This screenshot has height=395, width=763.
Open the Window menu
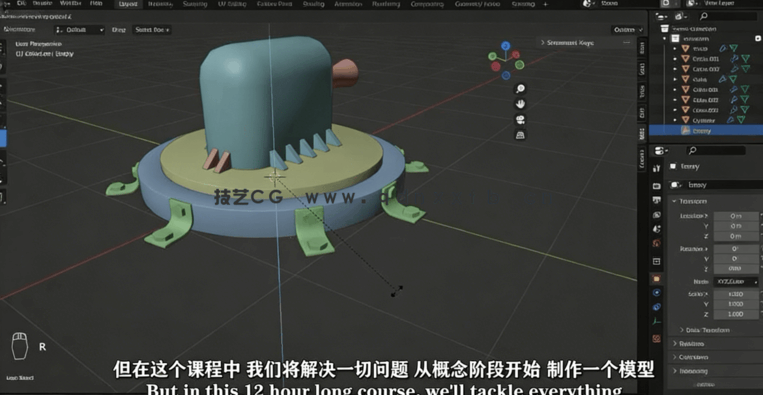click(70, 3)
